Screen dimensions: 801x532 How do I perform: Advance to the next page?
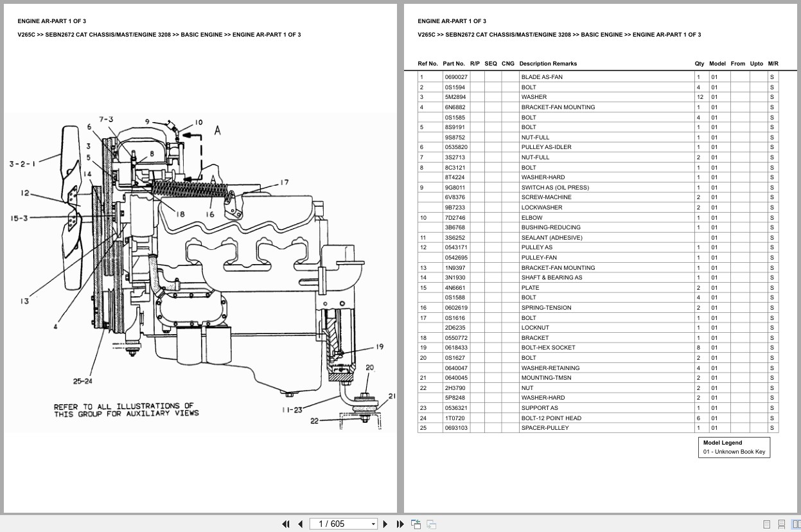(385, 524)
